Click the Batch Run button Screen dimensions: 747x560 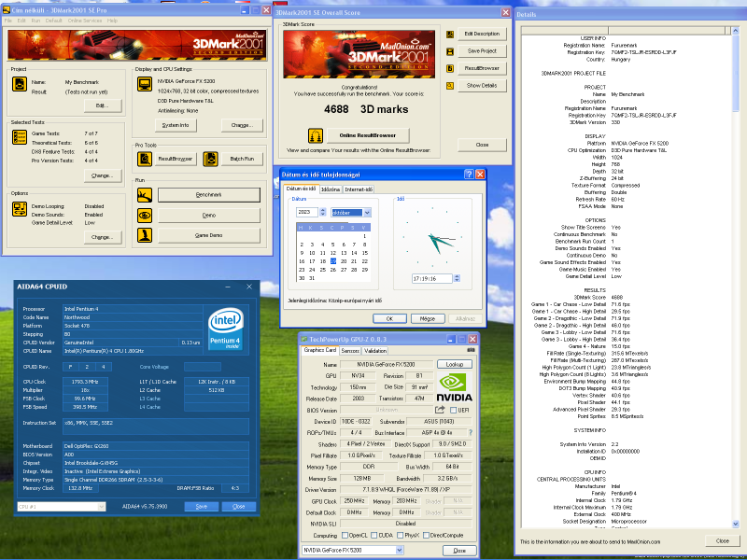(x=242, y=159)
